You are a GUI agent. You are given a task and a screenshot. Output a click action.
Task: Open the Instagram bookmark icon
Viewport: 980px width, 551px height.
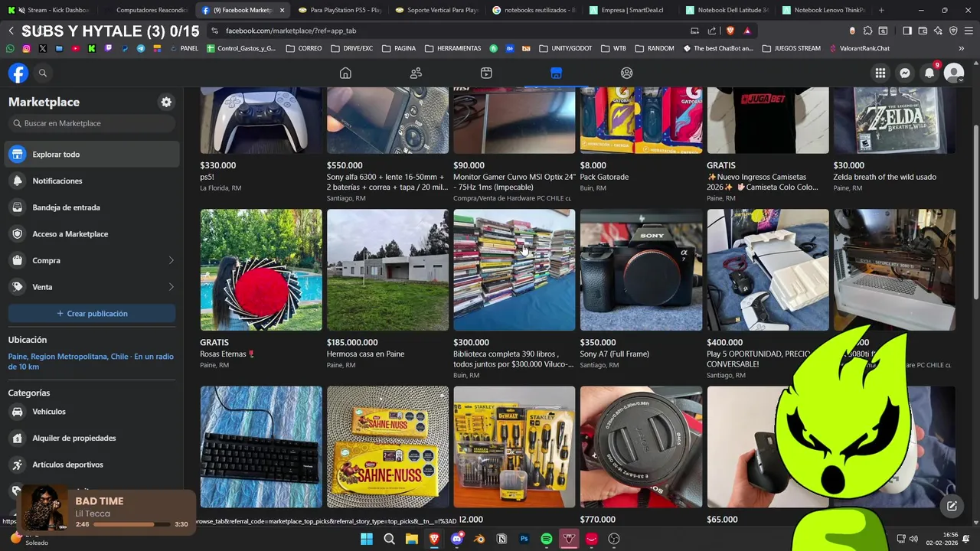[26, 48]
